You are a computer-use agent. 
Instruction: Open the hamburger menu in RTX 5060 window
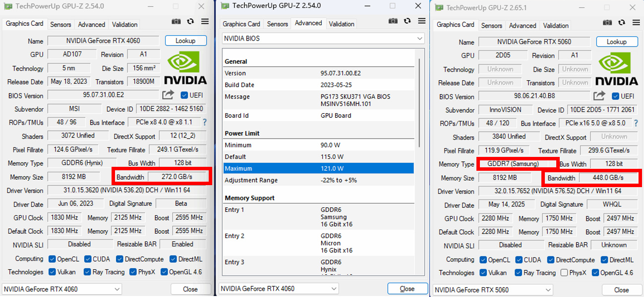tap(636, 23)
